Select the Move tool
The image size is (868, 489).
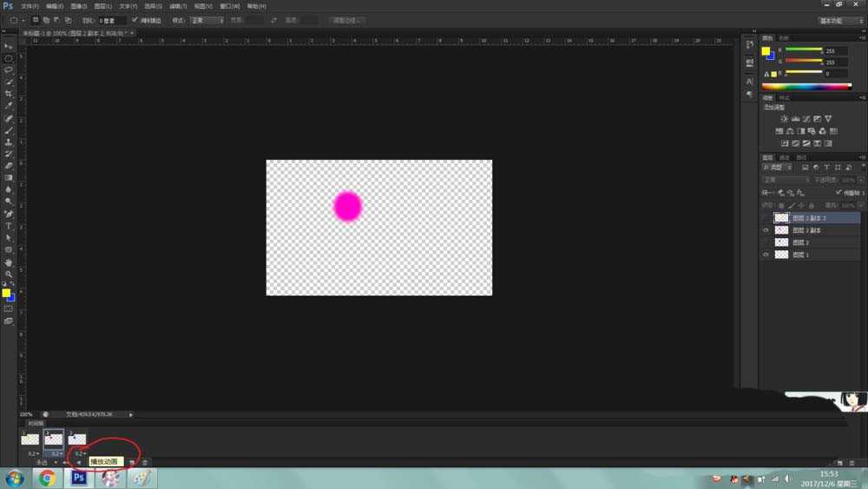click(9, 46)
